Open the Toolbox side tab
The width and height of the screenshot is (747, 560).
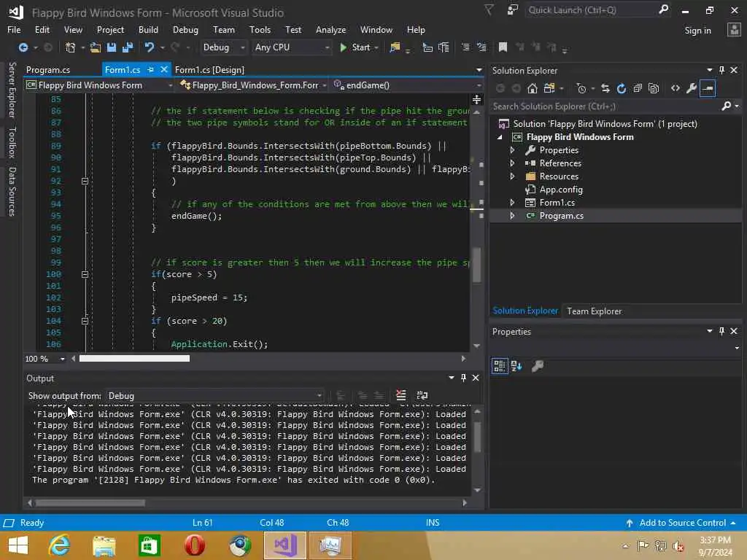[12, 142]
